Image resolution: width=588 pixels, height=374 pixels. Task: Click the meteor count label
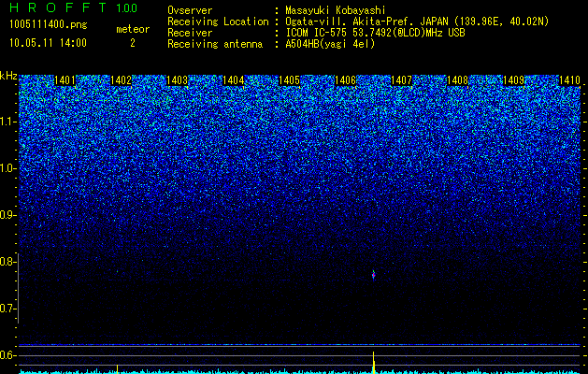tap(133, 29)
